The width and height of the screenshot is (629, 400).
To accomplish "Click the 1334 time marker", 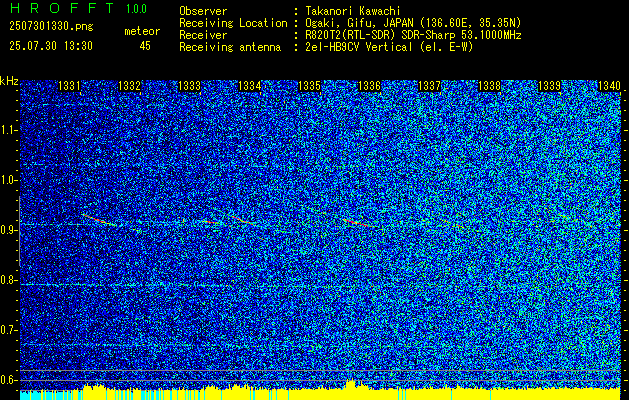I will [x=250, y=86].
